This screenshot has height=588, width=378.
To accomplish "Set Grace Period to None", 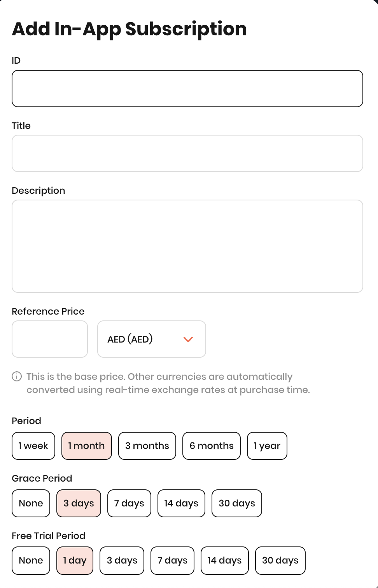I will tap(31, 503).
